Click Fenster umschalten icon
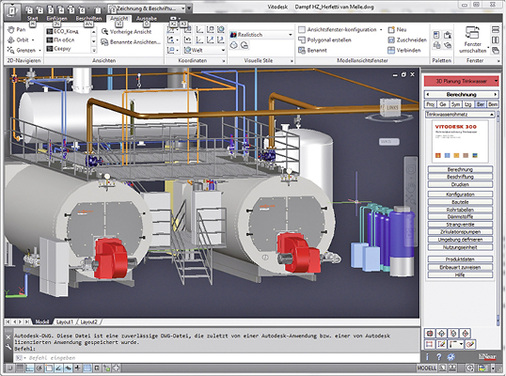The height and width of the screenshot is (376, 506). [x=472, y=33]
